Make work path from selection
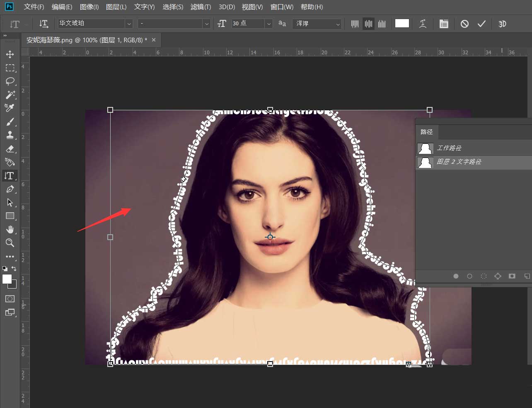The width and height of the screenshot is (532, 408). pyautogui.click(x=498, y=276)
